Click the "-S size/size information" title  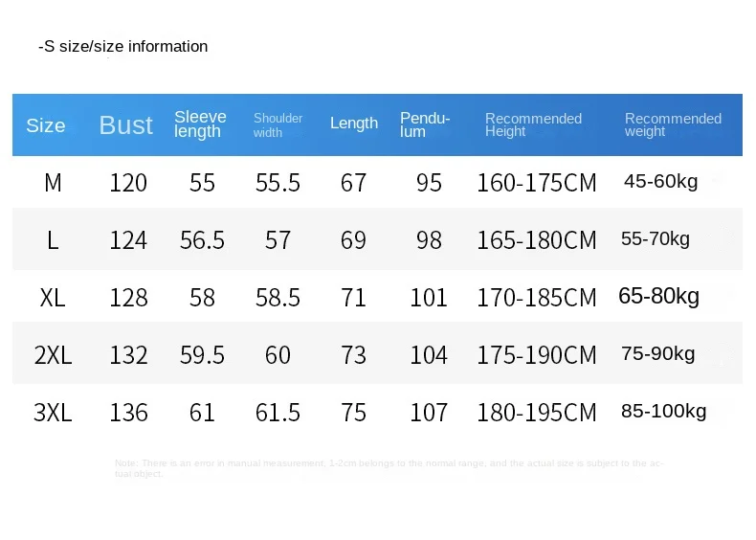[x=122, y=47]
